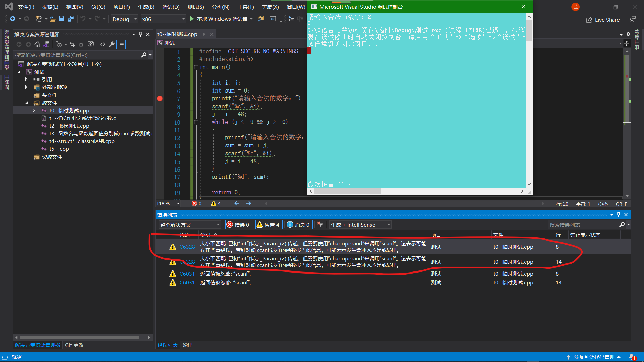Expand the t0--临时测试.cpp tree node
This screenshot has height=362, width=644.
pos(34,110)
